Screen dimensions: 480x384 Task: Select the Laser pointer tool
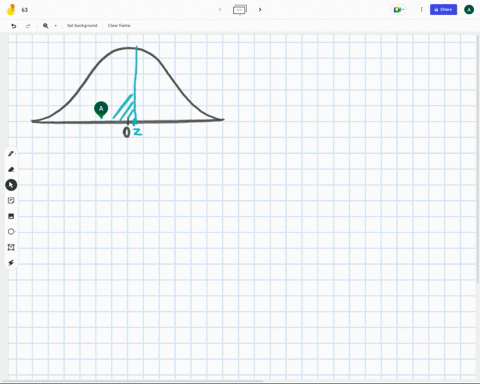pos(11,263)
